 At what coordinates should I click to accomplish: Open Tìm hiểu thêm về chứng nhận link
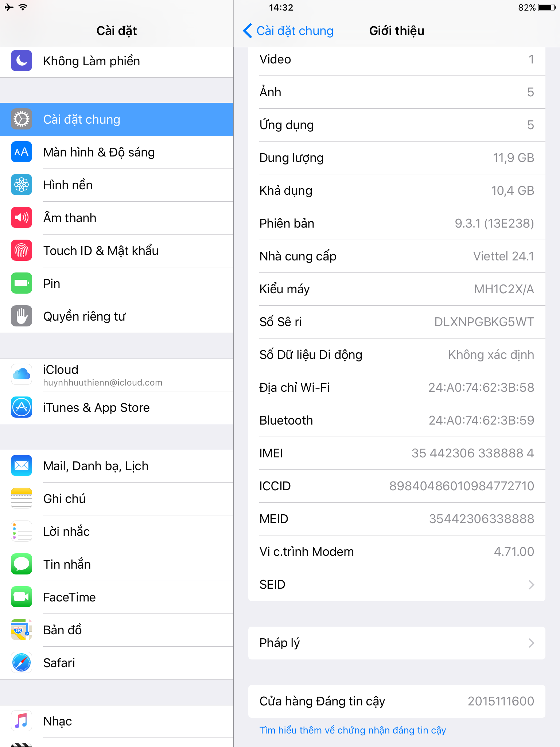tap(353, 730)
